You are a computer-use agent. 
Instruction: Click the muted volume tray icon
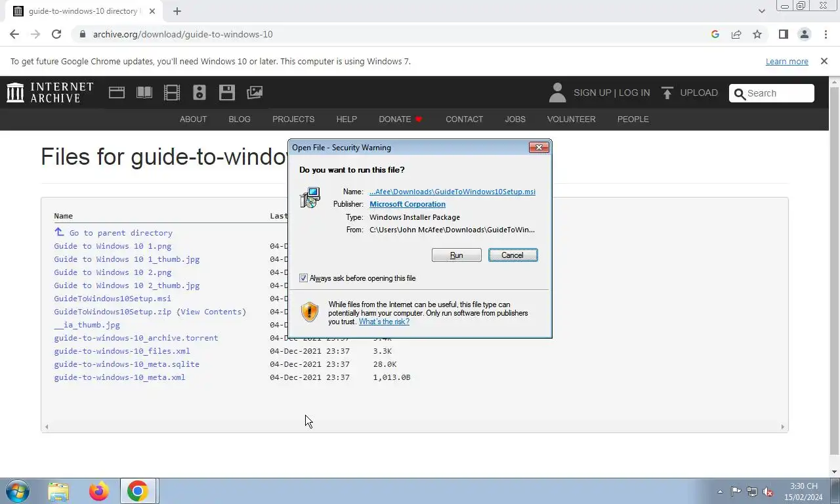click(768, 492)
